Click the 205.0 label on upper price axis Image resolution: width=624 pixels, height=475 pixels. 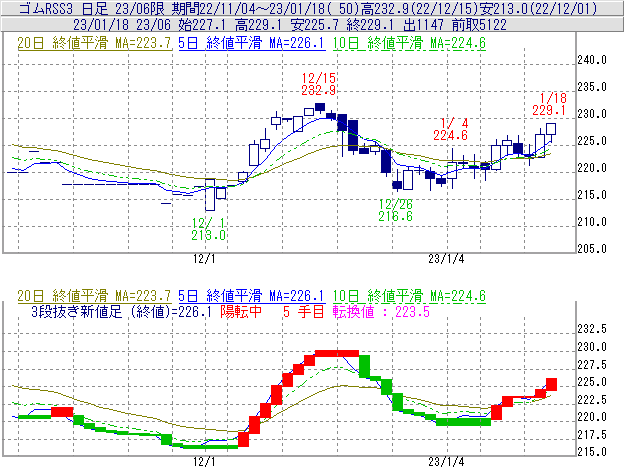pos(592,249)
